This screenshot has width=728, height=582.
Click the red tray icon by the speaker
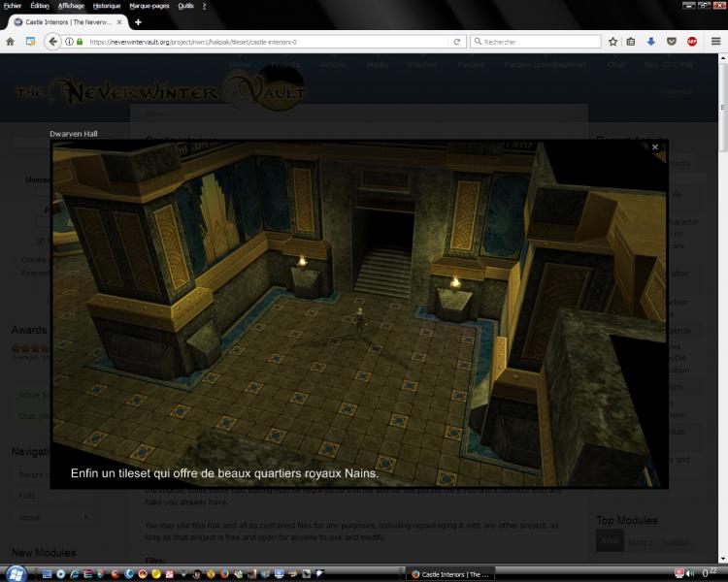pyautogui.click(x=678, y=573)
